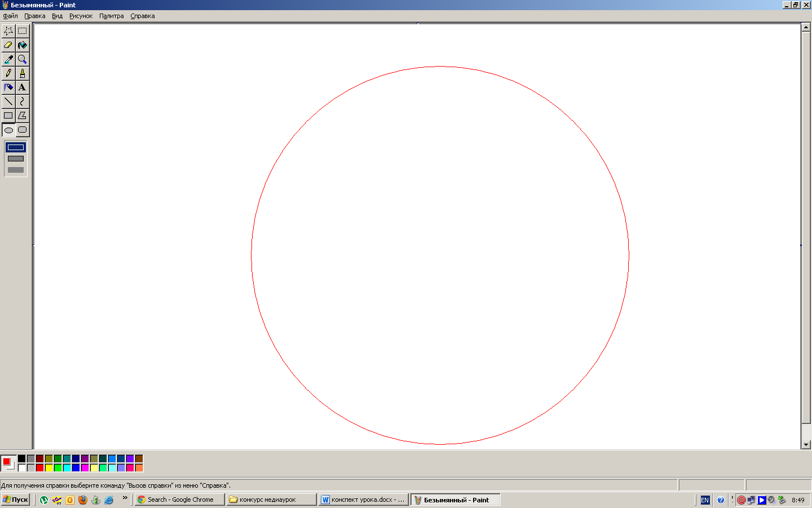
Task: Click the vertical scrollbar up arrow
Action: coord(806,27)
